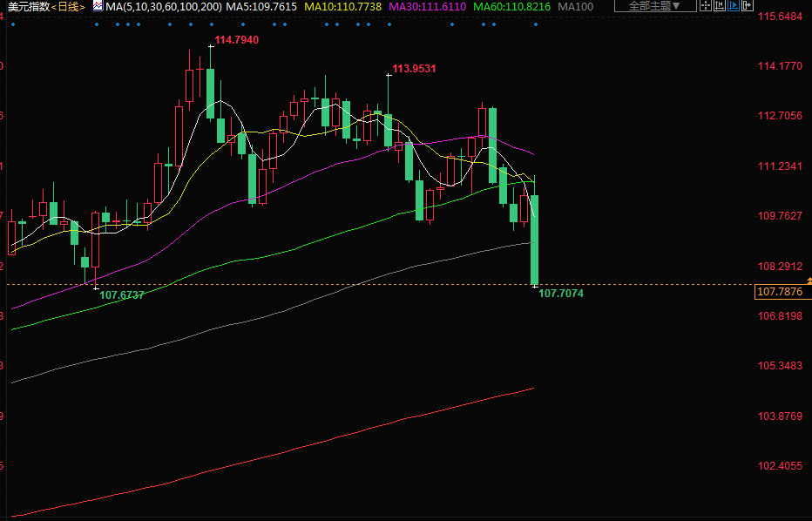Change the 日线 period selector
The image size is (812, 521).
68,7
